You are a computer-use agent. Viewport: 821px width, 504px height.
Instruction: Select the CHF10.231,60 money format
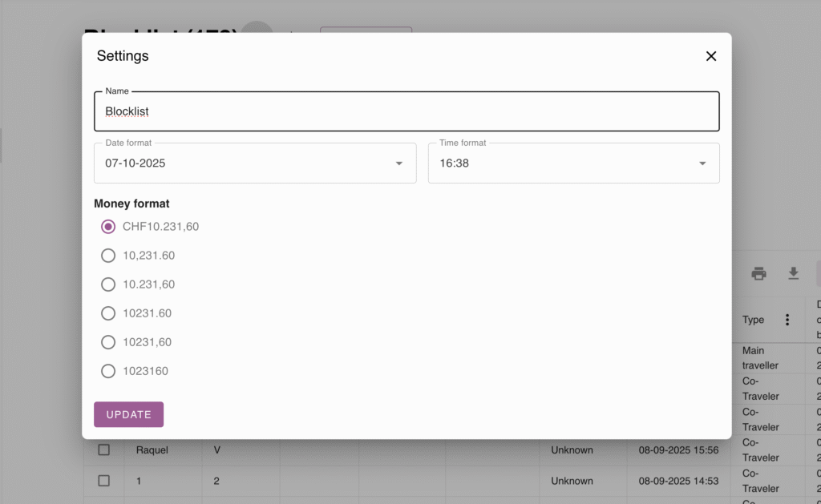(x=108, y=227)
